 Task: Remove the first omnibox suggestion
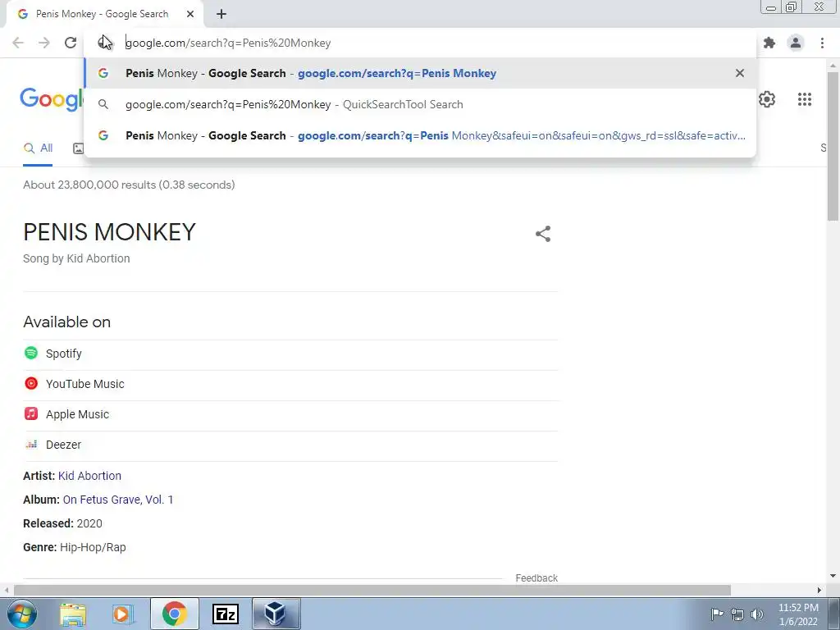(740, 73)
